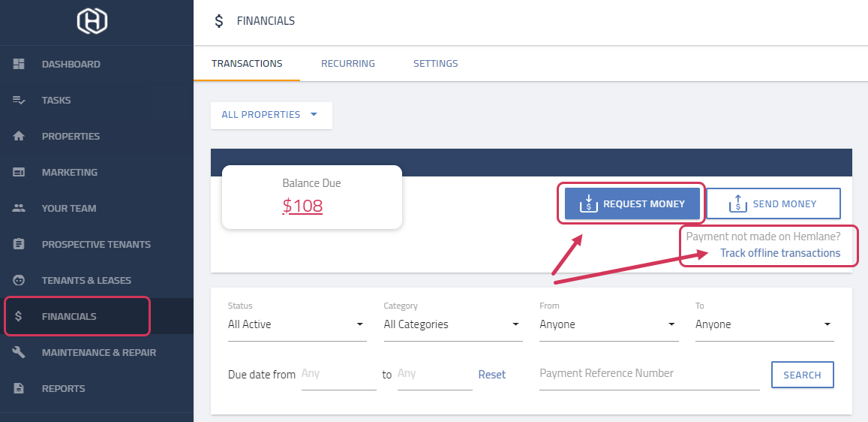Switch to the Recurring tab
The width and height of the screenshot is (868, 422).
[347, 64]
